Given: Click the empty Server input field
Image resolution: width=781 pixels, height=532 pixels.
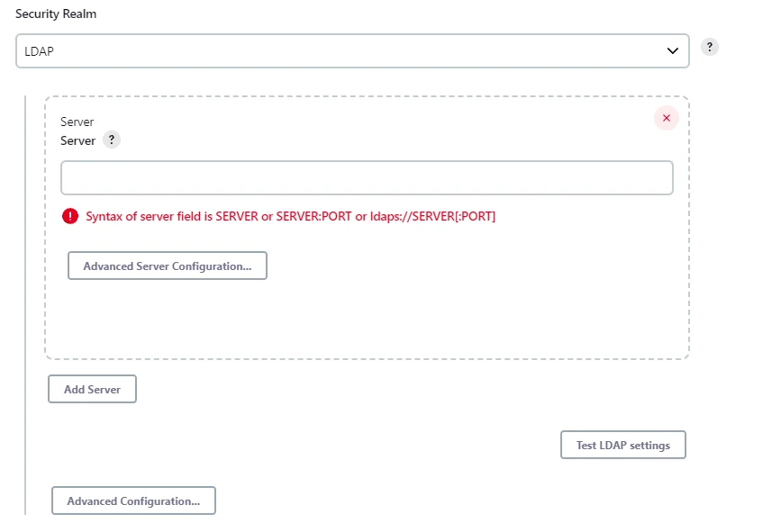Looking at the screenshot, I should [x=366, y=177].
